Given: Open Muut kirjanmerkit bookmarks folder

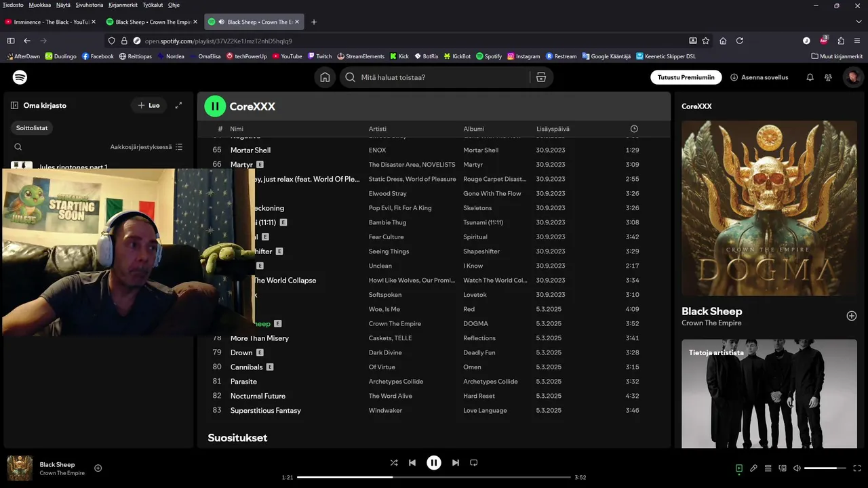Looking at the screenshot, I should click(837, 56).
